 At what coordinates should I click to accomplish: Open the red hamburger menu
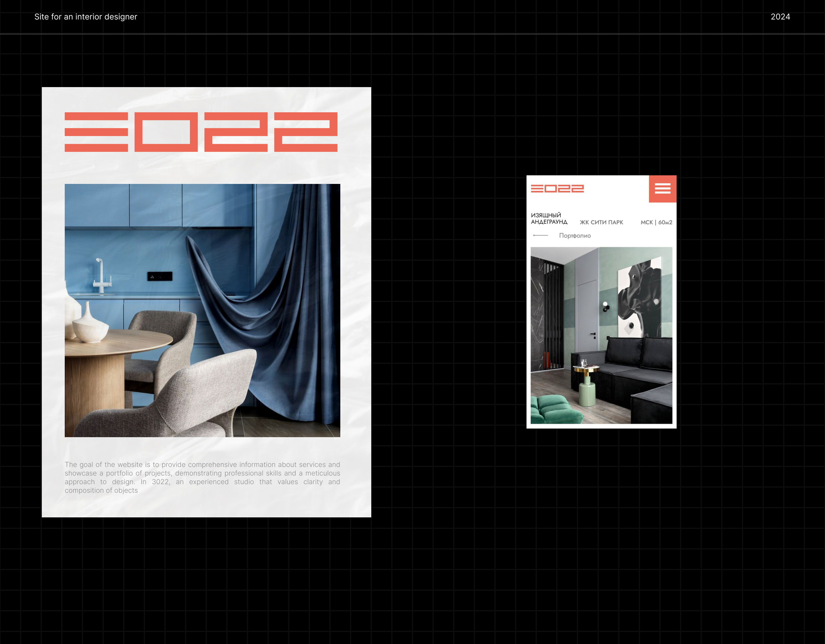662,189
